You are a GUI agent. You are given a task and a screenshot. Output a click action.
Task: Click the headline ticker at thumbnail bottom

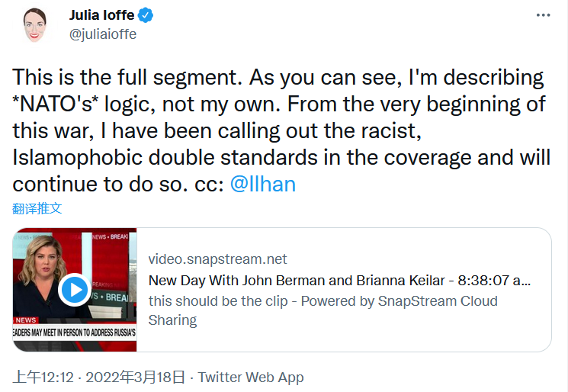[75, 333]
